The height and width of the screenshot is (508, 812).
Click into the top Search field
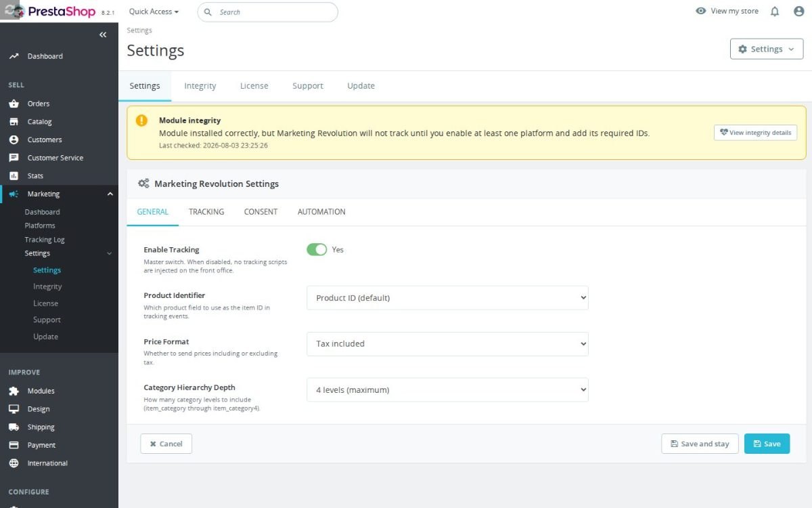click(x=268, y=12)
